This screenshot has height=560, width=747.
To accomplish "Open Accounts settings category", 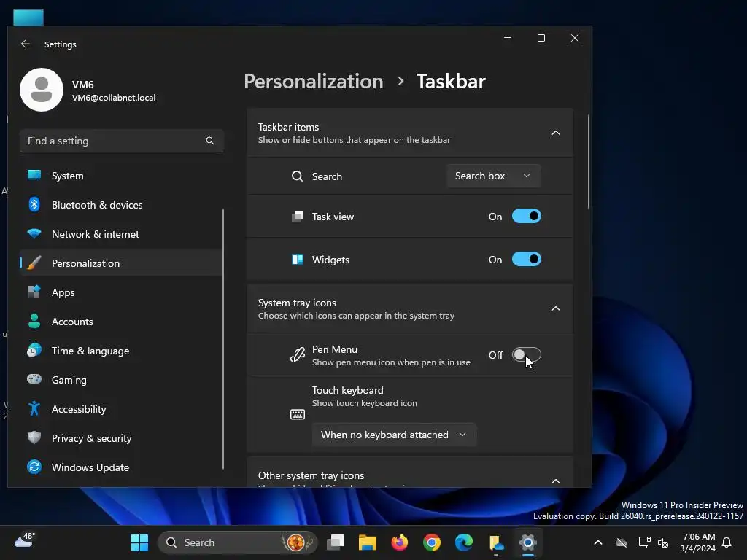I will (121, 322).
